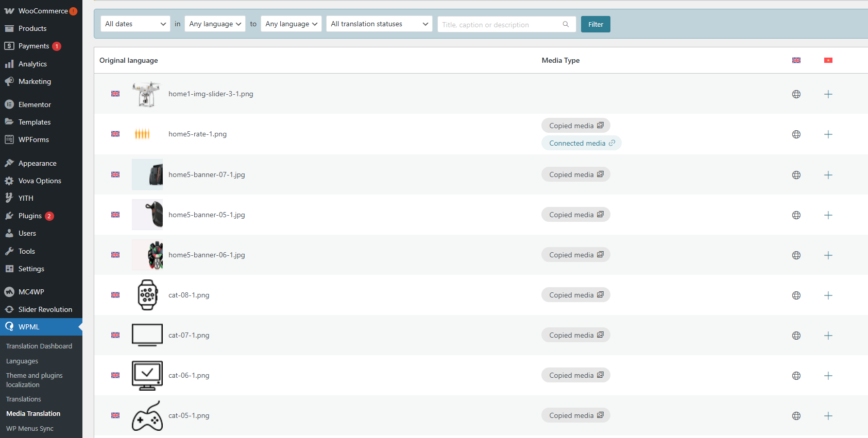Screen dimensions: 868x438
Task: Open the target Any language dropdown after 'to'
Action: click(291, 24)
